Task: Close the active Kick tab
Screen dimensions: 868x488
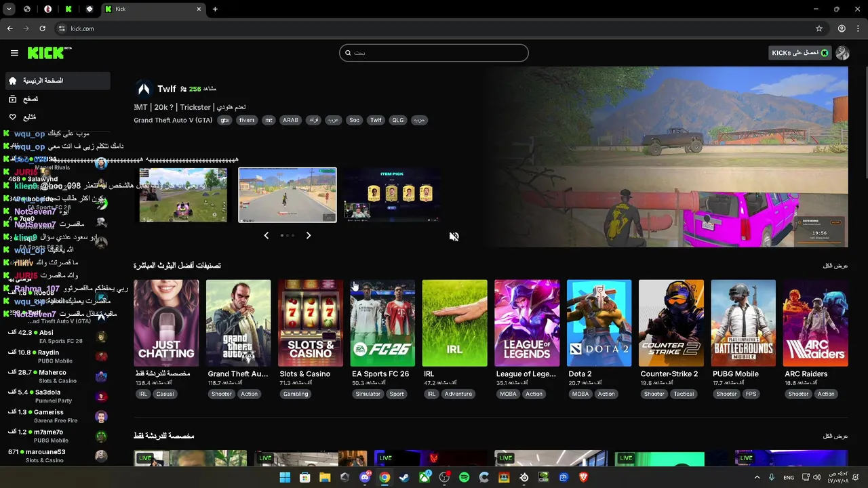Action: pos(199,9)
